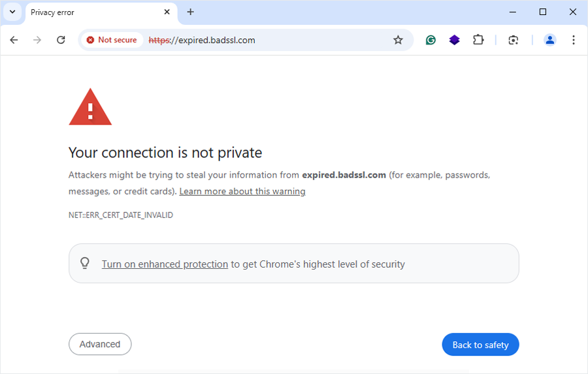Open Chrome's three-dot menu

(x=573, y=40)
